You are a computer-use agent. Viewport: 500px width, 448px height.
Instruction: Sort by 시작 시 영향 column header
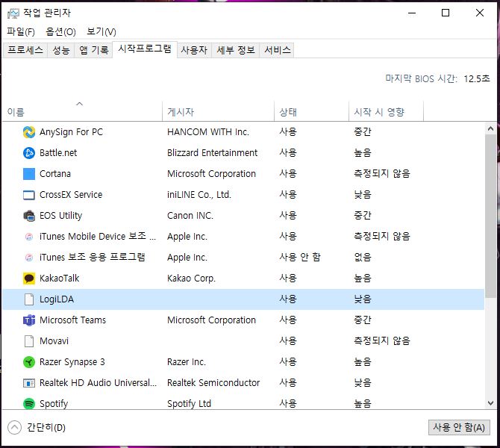click(x=386, y=112)
